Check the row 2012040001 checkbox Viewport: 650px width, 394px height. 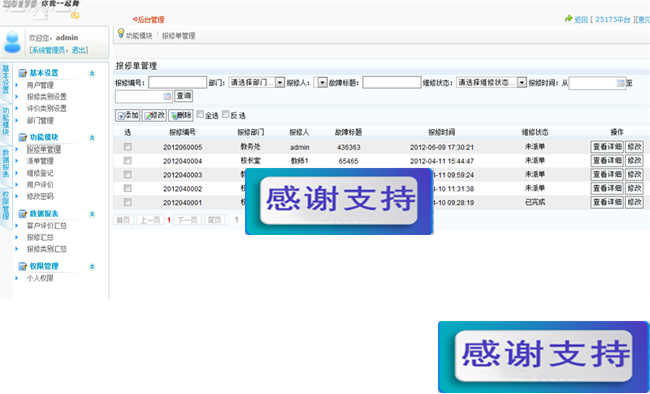[x=128, y=202]
